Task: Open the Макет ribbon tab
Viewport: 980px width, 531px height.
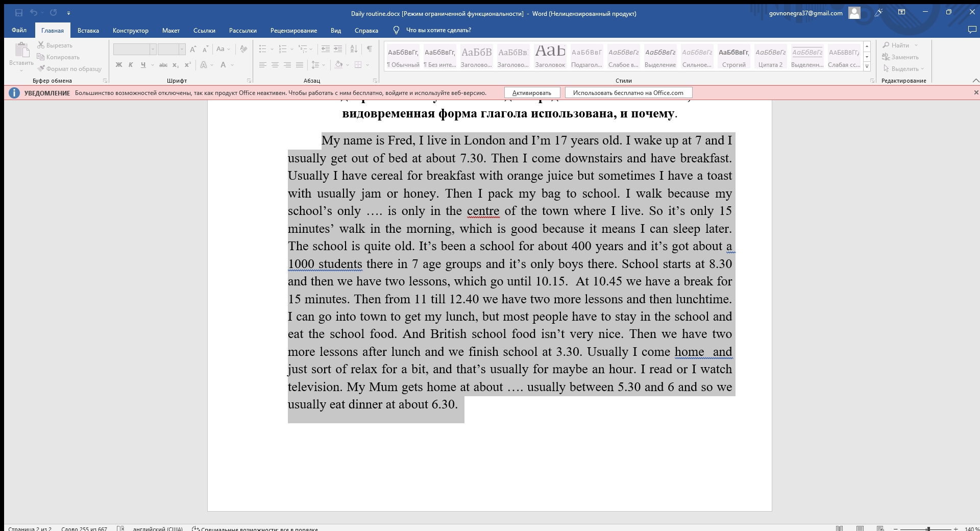Action: [x=171, y=31]
